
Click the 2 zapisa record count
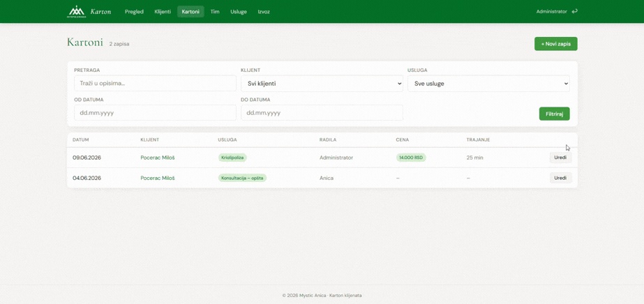pyautogui.click(x=119, y=44)
